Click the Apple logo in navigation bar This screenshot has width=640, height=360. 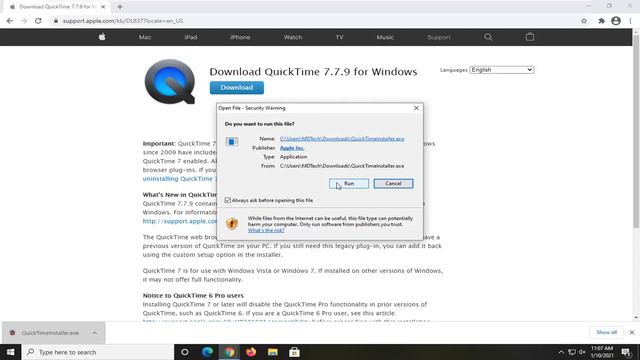pos(102,37)
